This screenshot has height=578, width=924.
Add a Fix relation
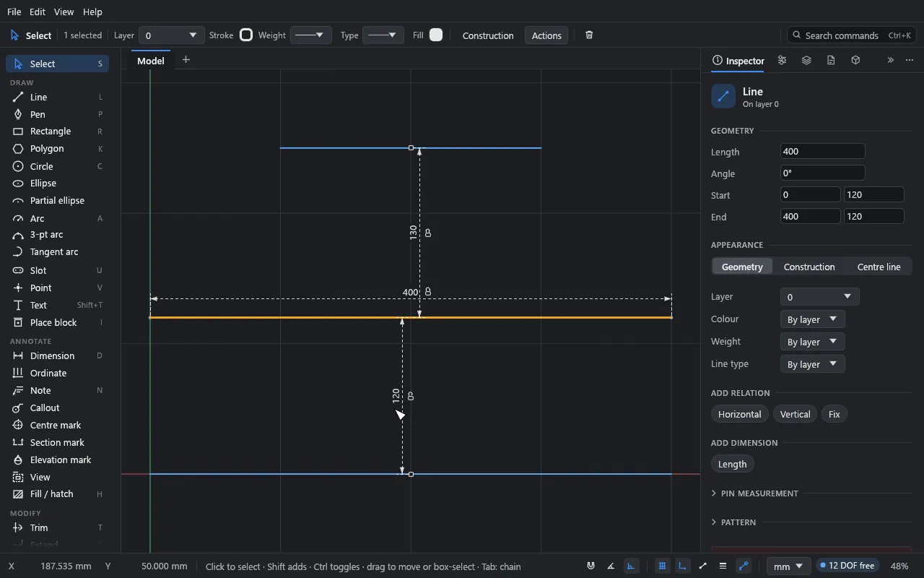tap(834, 414)
